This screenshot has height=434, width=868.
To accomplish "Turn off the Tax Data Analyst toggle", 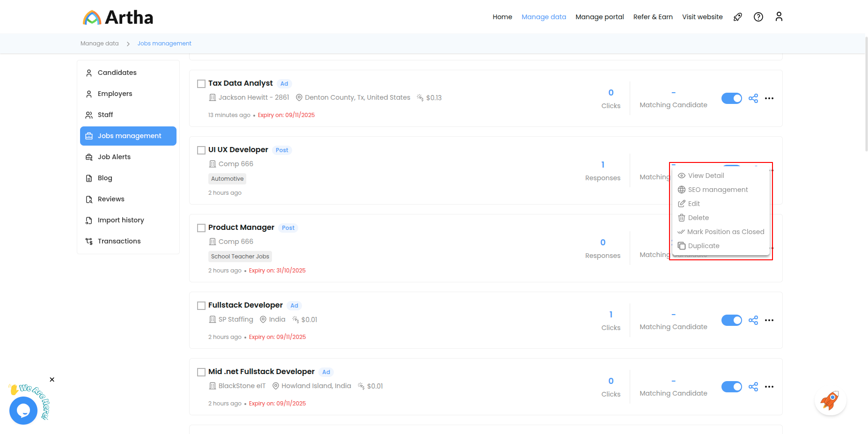I will coord(731,98).
